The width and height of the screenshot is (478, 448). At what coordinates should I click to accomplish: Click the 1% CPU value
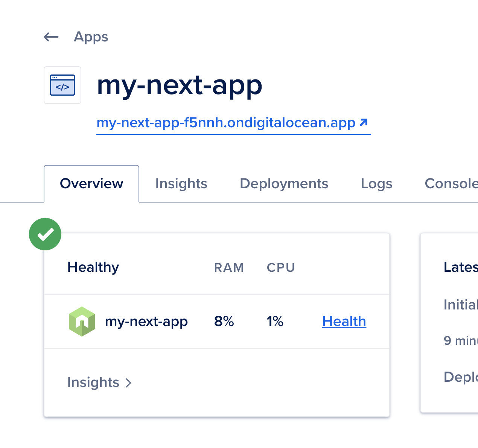tap(275, 322)
